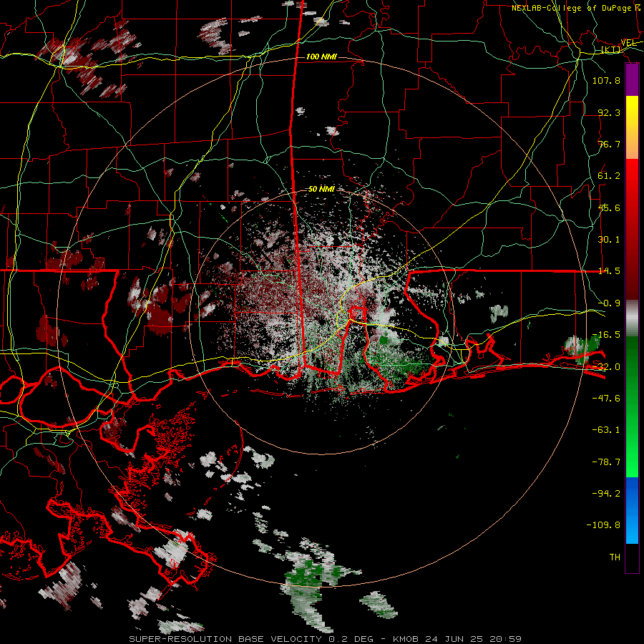The width and height of the screenshot is (644, 644).
Task: Click the purple segment of the velocity color bar
Action: [x=632, y=80]
